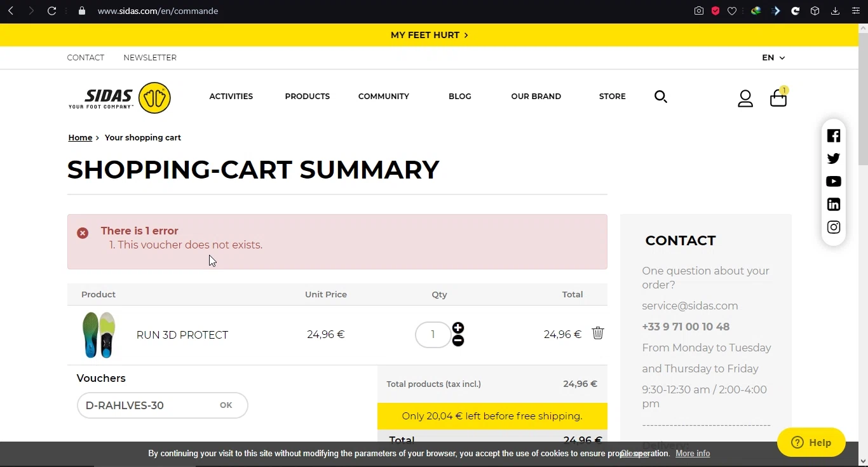Viewport: 868px width, 467px height.
Task: Click 'Your shopping cart' breadcrumb text
Action: (x=143, y=138)
